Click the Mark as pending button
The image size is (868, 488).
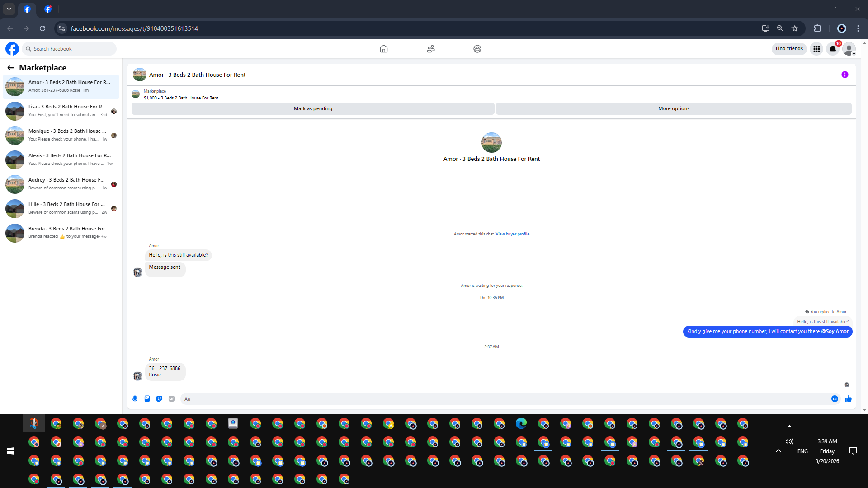coord(313,108)
